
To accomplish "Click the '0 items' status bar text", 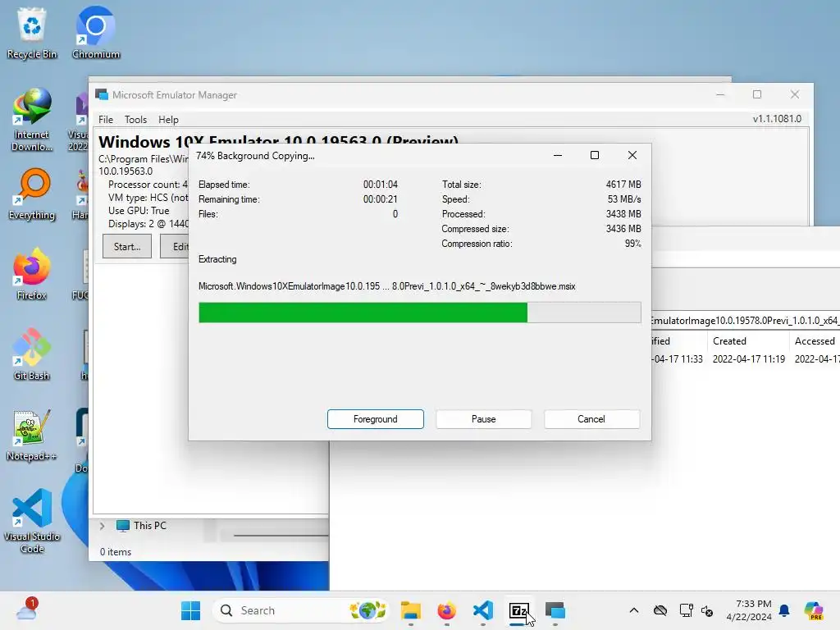I will [115, 552].
